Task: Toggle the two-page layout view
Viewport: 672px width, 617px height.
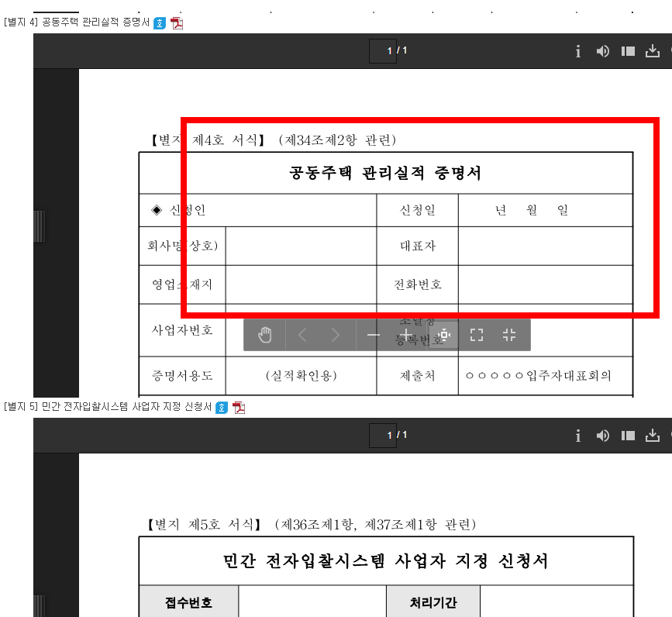Action: tap(627, 50)
